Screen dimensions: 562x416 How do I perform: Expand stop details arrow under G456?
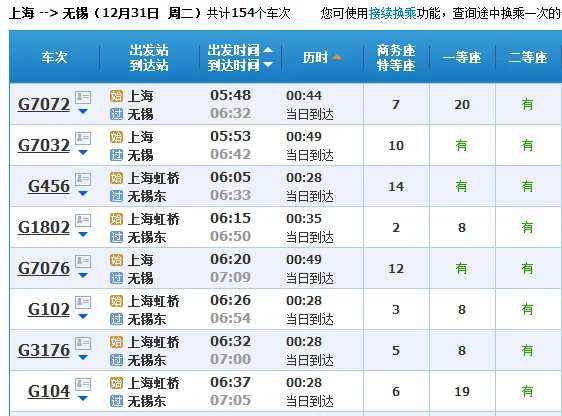pyautogui.click(x=83, y=193)
